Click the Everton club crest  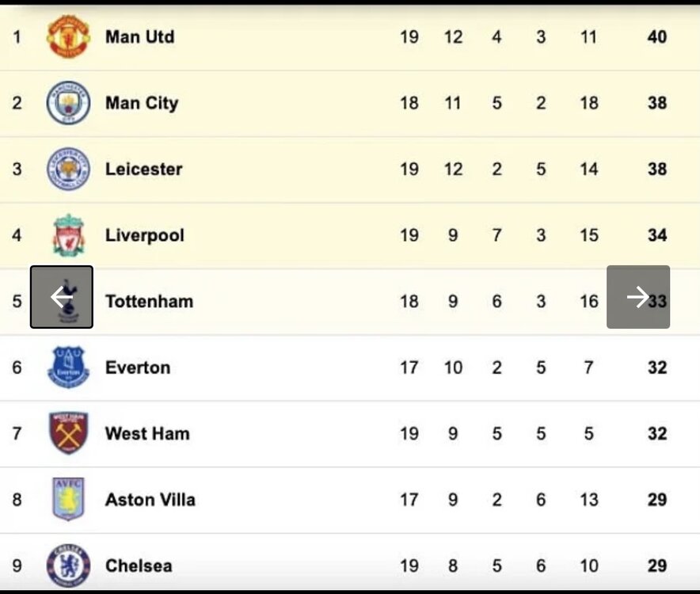pos(68,367)
